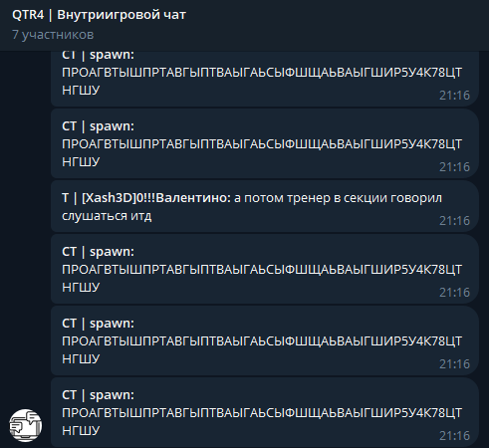The height and width of the screenshot is (448, 489).
Task: Select the spawn message directly above Валентино's message
Action: click(265, 143)
